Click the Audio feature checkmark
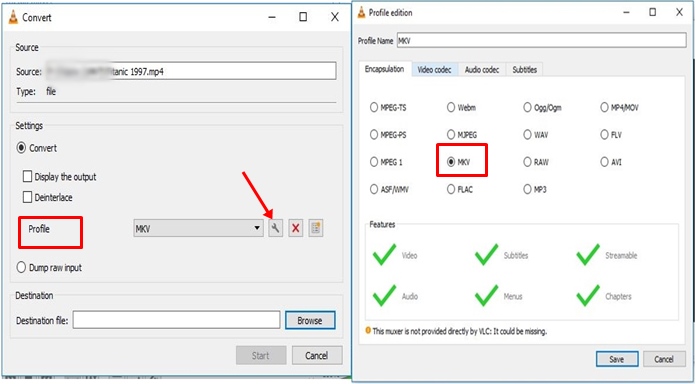Image resolution: width=696 pixels, height=384 pixels. pos(384,296)
